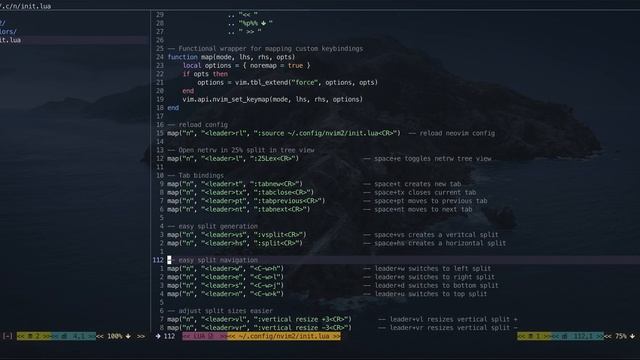Click the 100% scroll indicator in left status line
The width and height of the screenshot is (640, 360).
click(115, 336)
